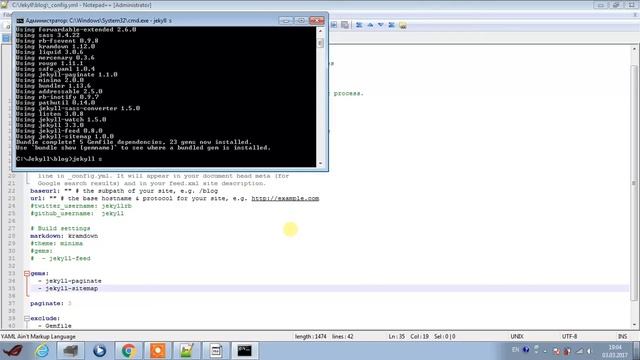Click the cmd window scrollbar down arrow

320,163
